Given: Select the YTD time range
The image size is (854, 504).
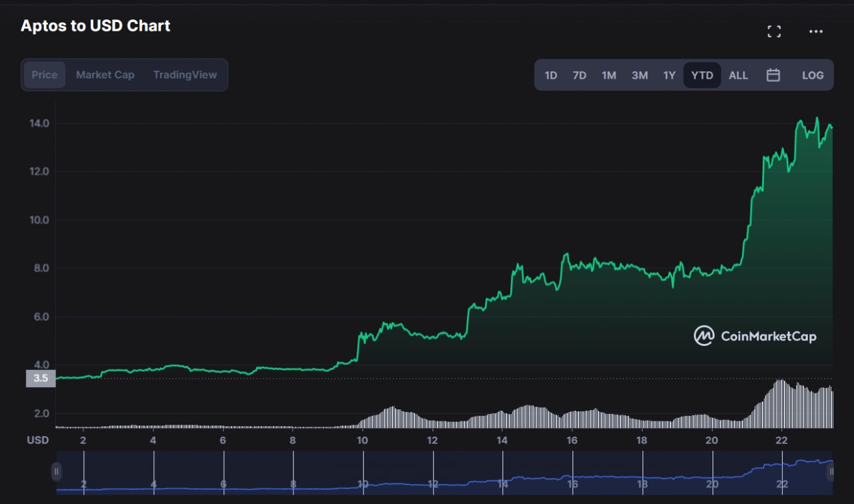Looking at the screenshot, I should pyautogui.click(x=702, y=75).
